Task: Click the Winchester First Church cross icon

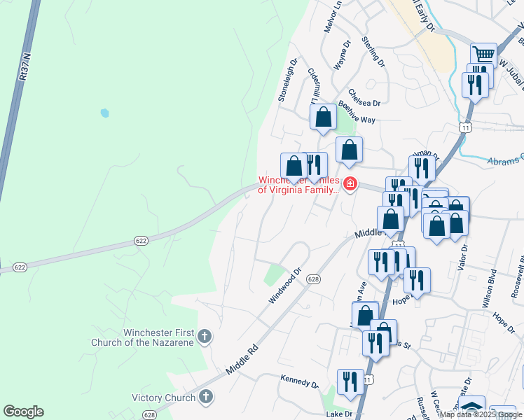Action: 204,337
